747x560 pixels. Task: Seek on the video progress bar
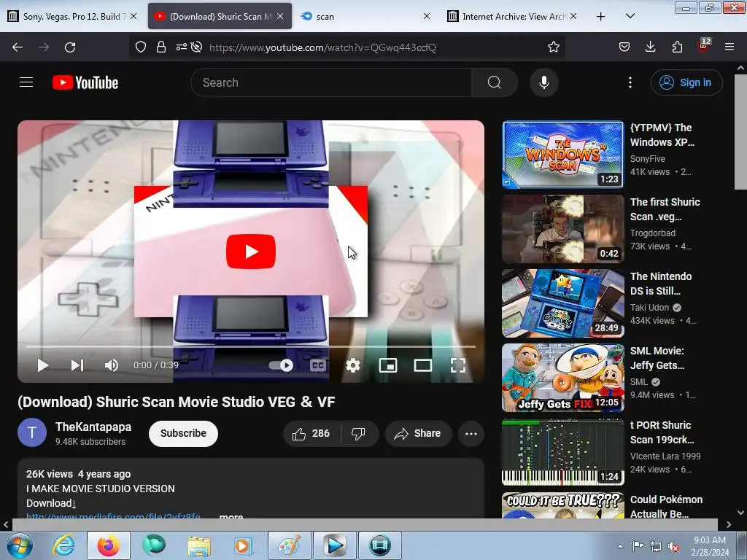click(251, 346)
